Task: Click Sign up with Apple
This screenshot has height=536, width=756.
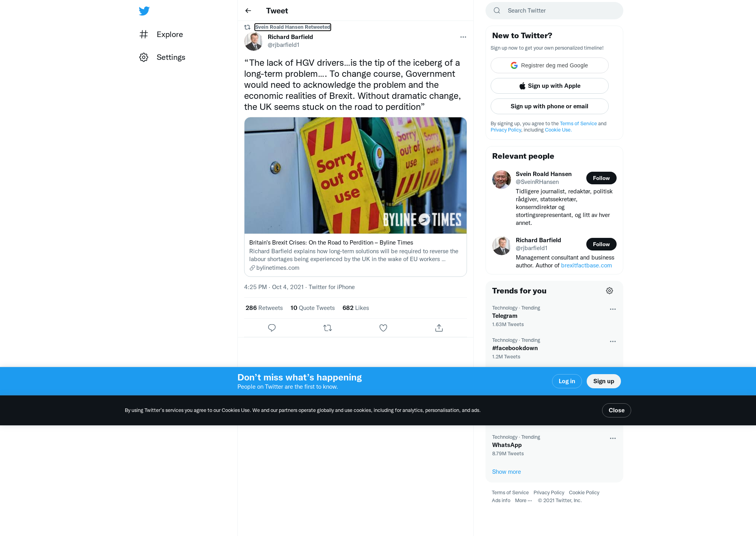Action: 550,86
